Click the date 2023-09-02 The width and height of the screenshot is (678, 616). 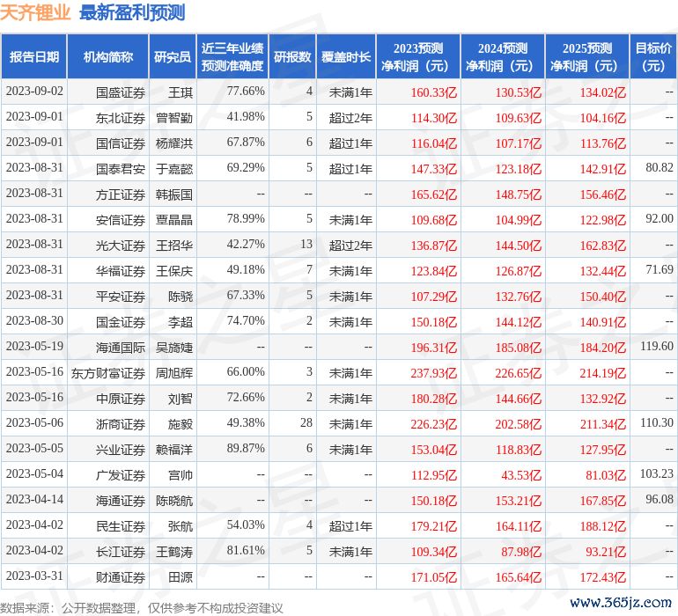(x=34, y=92)
